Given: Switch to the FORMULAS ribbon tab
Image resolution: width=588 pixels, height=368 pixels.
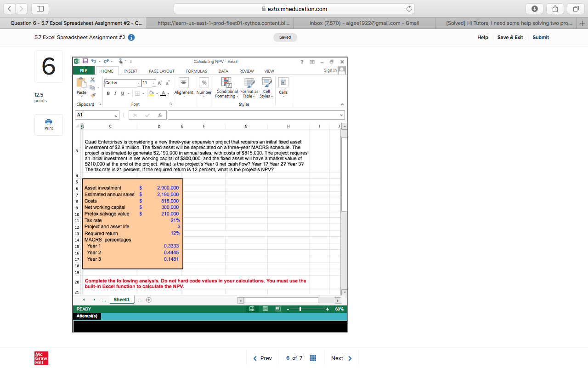Looking at the screenshot, I should coord(196,71).
